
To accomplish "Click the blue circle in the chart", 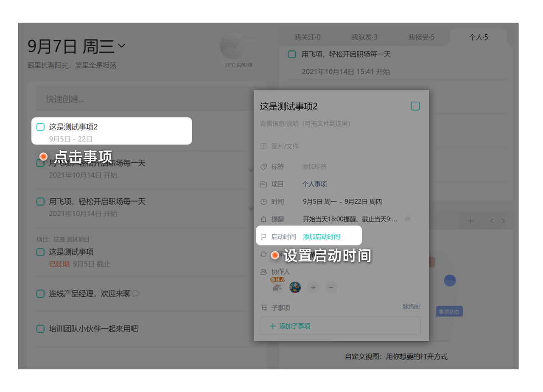I will [450, 280].
